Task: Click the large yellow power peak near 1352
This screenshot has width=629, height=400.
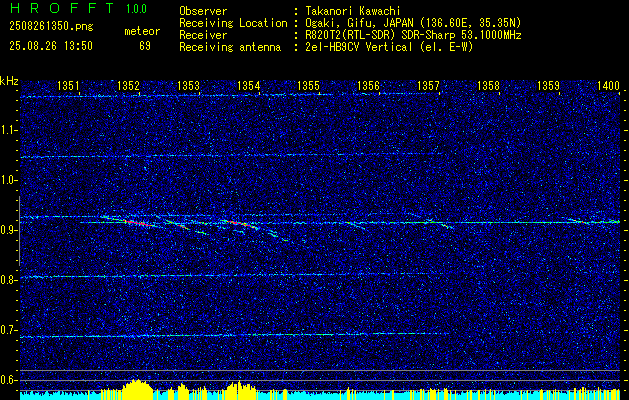Action: click(x=137, y=389)
